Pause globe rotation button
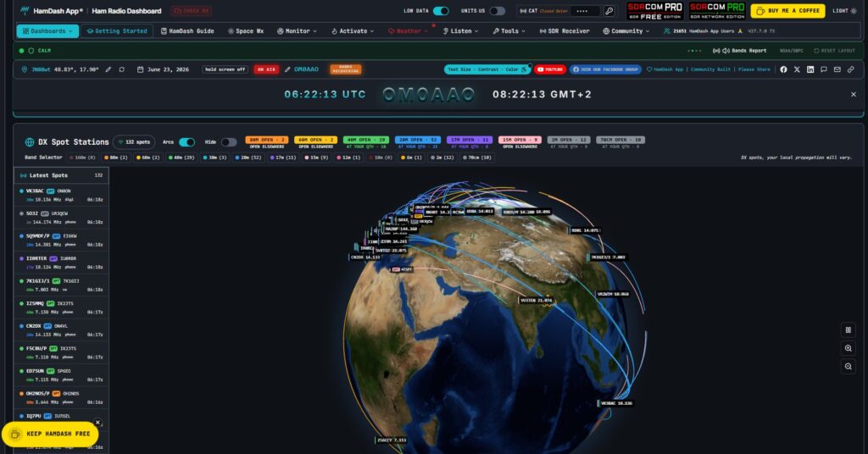The image size is (868, 454). (848, 330)
